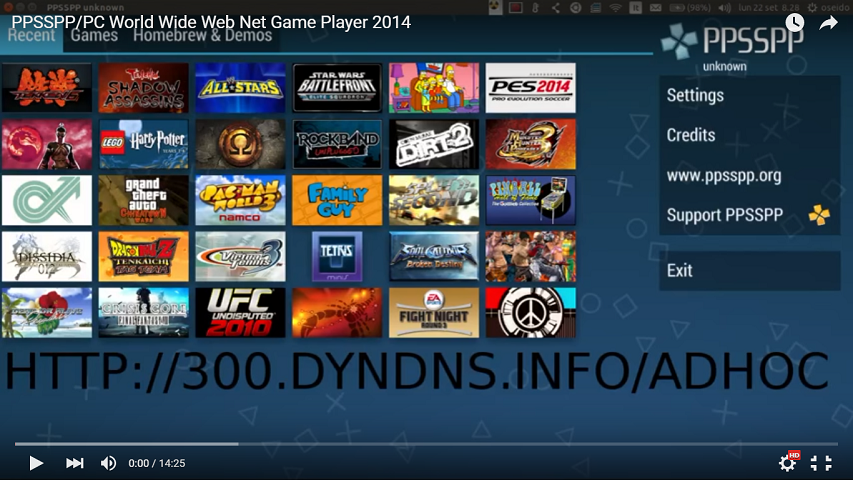Open Split Second game tile
853x480 pixels.
[x=434, y=200]
